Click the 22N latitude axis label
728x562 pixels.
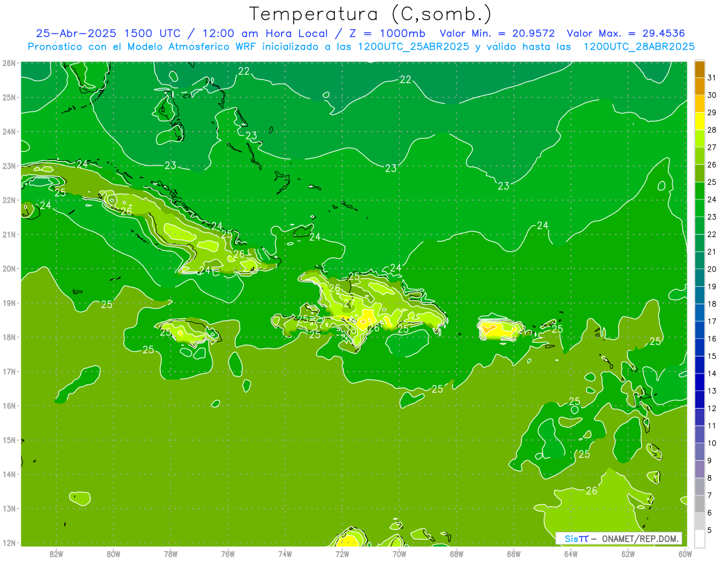8,200
